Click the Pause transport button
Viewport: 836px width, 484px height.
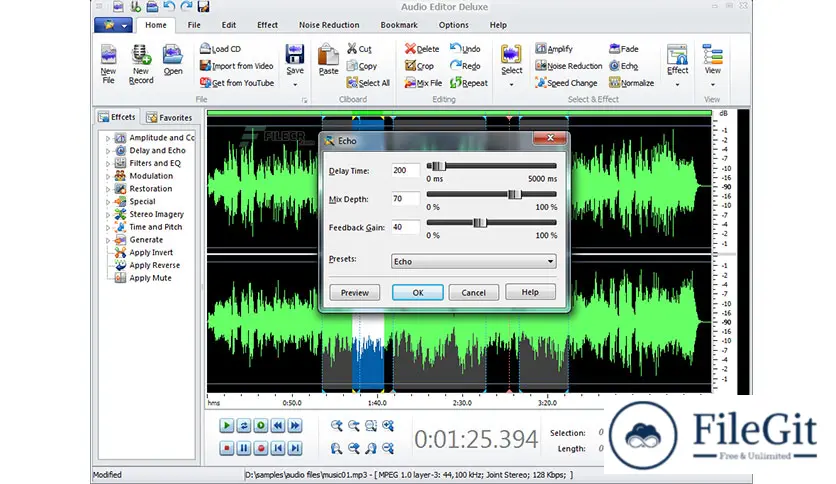tap(244, 448)
